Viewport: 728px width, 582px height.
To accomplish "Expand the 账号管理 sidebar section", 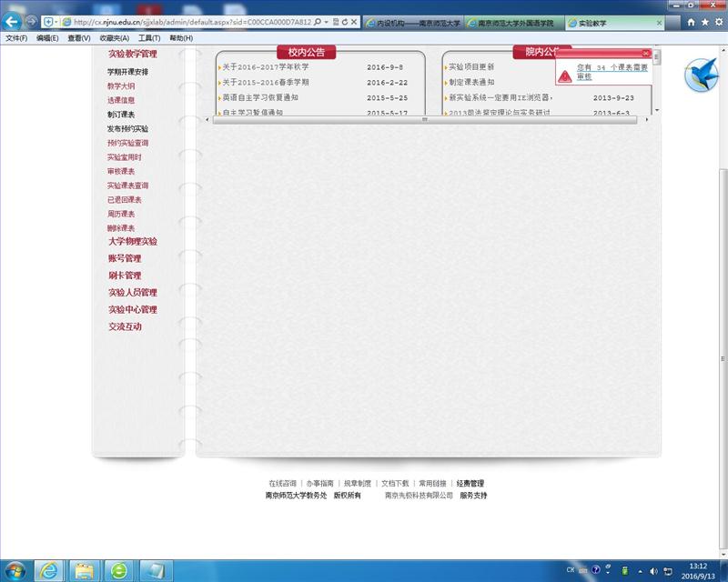I will click(125, 259).
